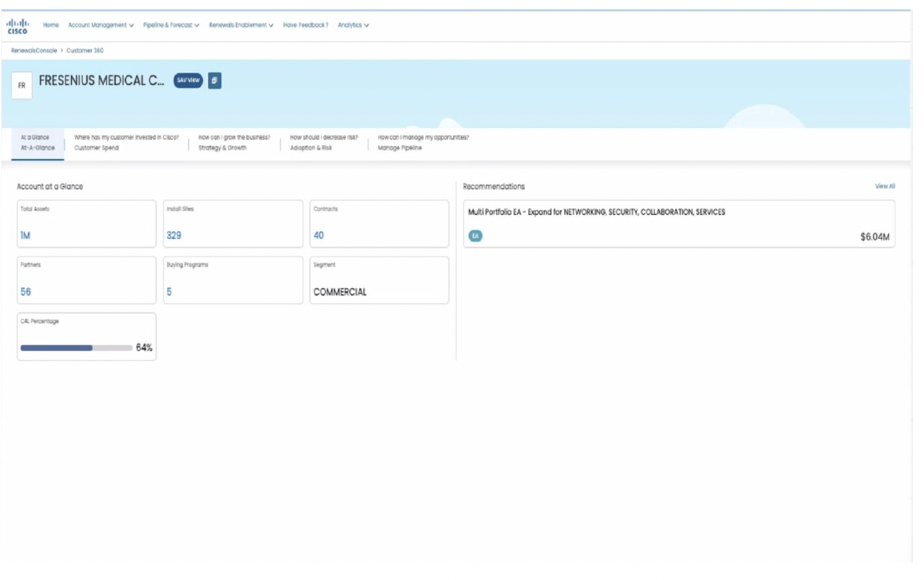The image size is (924, 580).
Task: Open the Have Feedback? link
Action: (x=305, y=25)
